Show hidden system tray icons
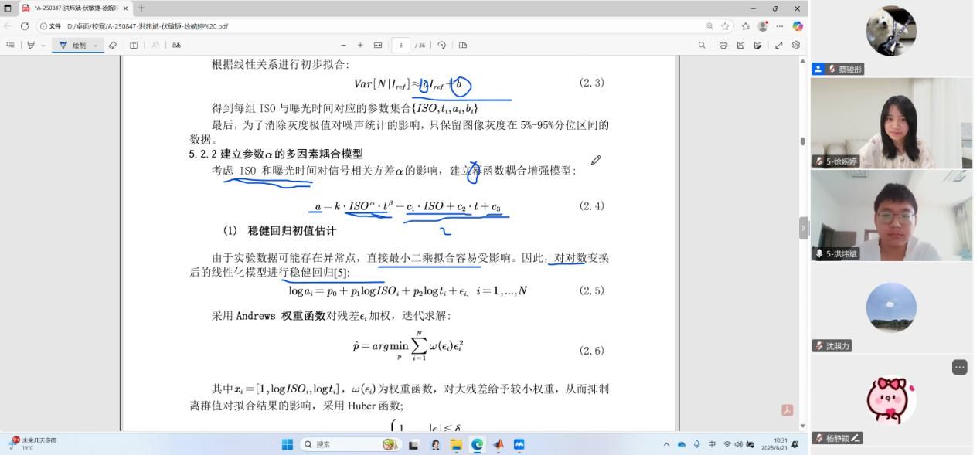Viewport: 980px width, 455px height. tap(666, 444)
